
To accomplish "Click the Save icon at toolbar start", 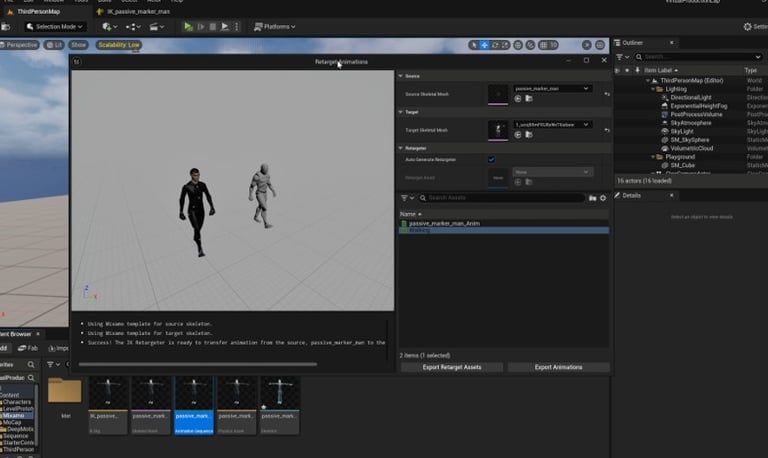I will pyautogui.click(x=6, y=26).
